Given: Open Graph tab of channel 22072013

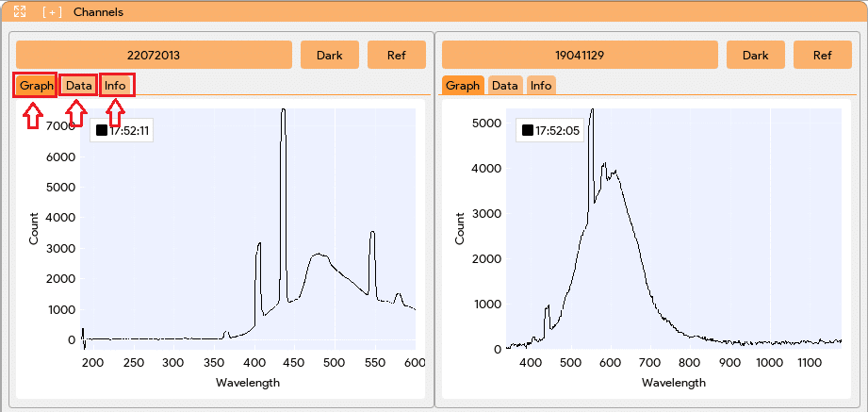Looking at the screenshot, I should 36,86.
